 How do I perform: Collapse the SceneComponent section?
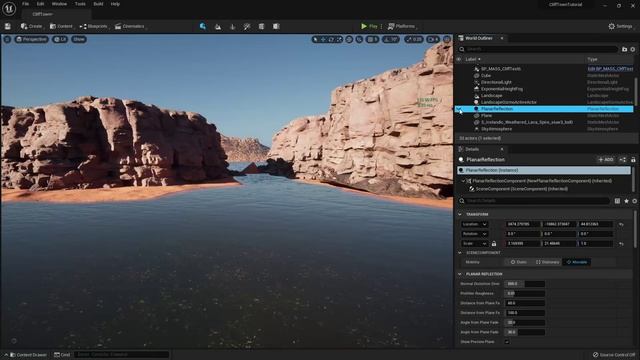(460, 253)
